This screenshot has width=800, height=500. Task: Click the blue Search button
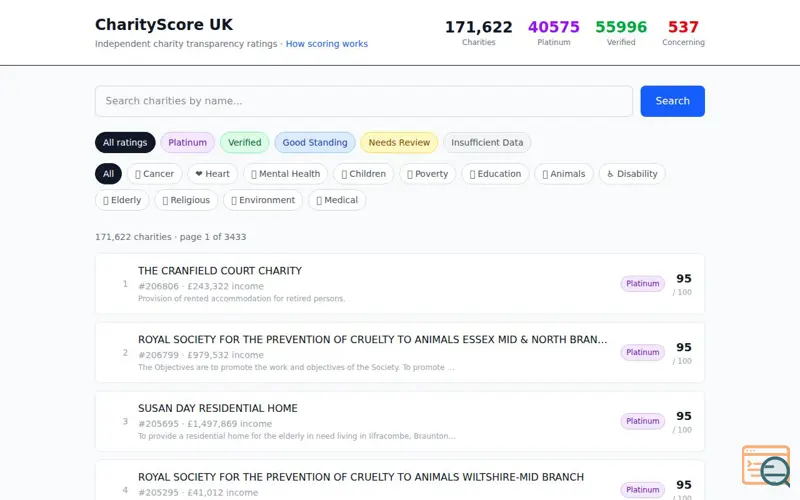(x=672, y=101)
